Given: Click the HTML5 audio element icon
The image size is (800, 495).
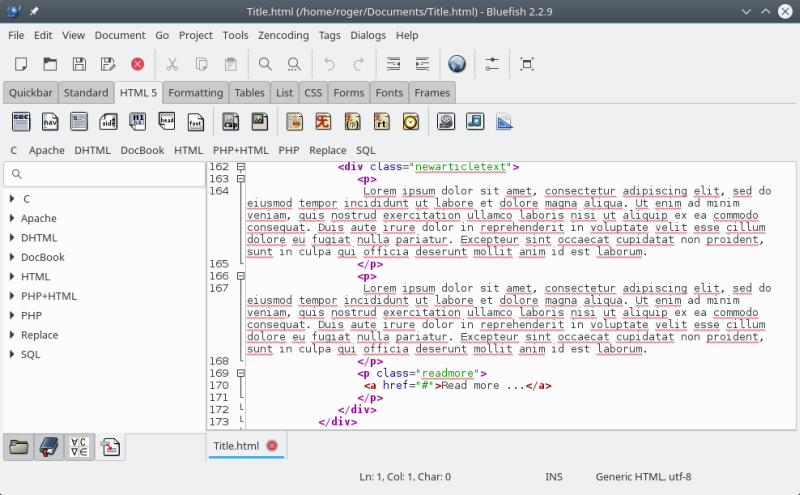Looking at the screenshot, I should (475, 121).
